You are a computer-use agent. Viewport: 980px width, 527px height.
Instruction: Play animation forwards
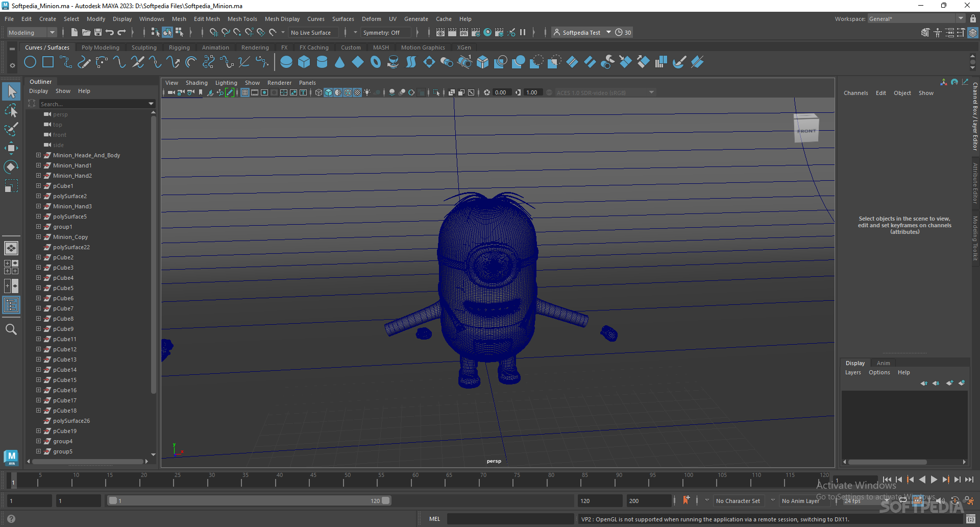[x=934, y=480]
